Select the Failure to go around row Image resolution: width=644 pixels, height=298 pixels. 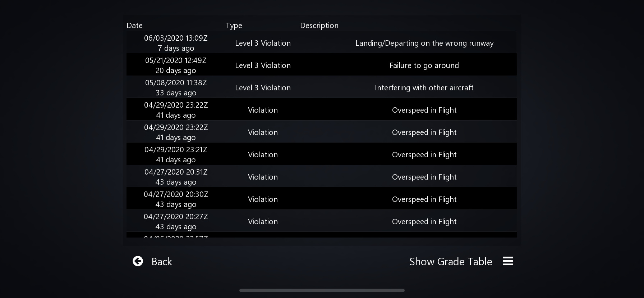point(424,66)
